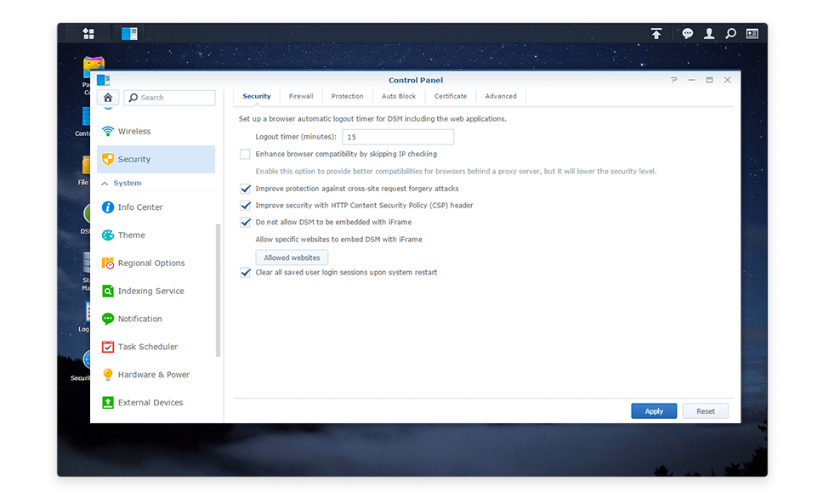
Task: Open the DSM main menu icon
Action: 88,34
